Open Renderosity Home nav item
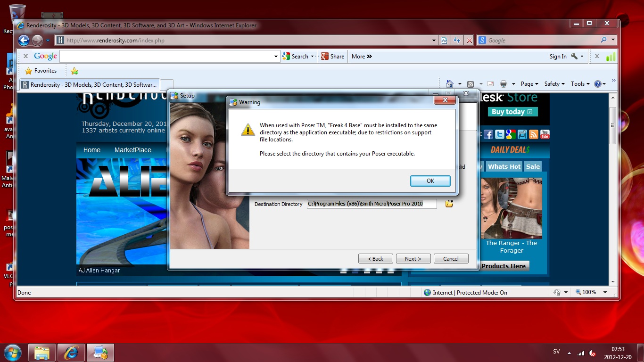Viewport: 644px width, 362px height. click(x=92, y=150)
